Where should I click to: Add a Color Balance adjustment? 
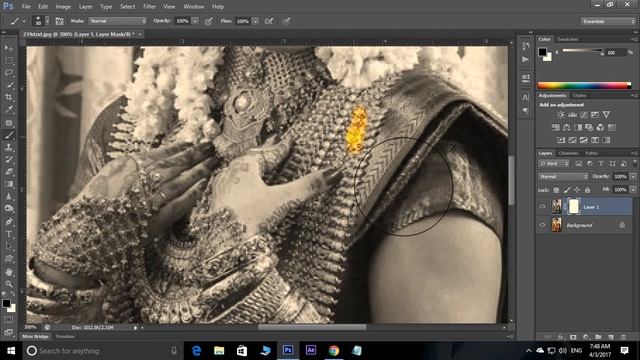(x=567, y=128)
